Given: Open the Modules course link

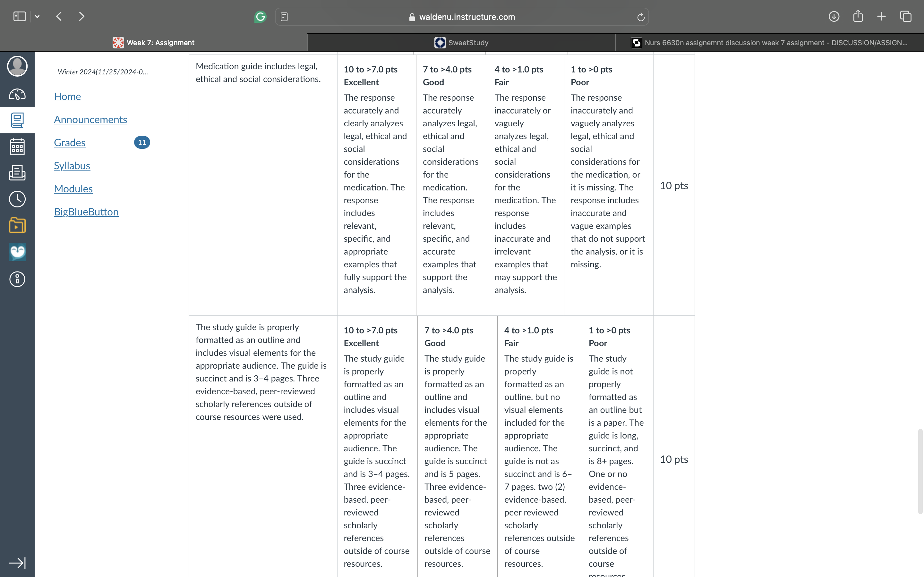Looking at the screenshot, I should coord(73,188).
